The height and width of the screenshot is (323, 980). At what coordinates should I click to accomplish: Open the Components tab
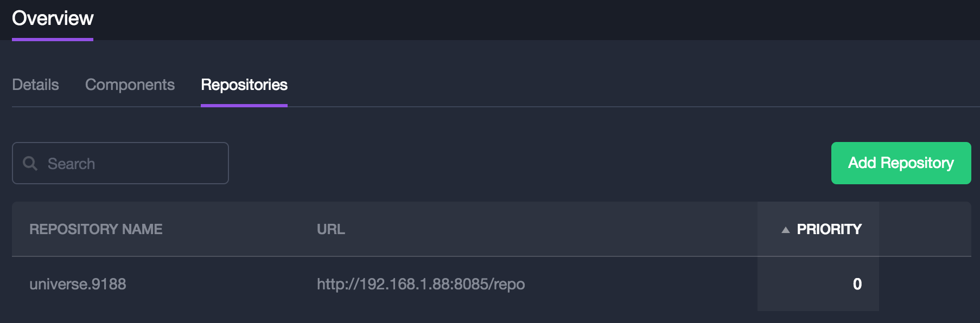[x=130, y=85]
